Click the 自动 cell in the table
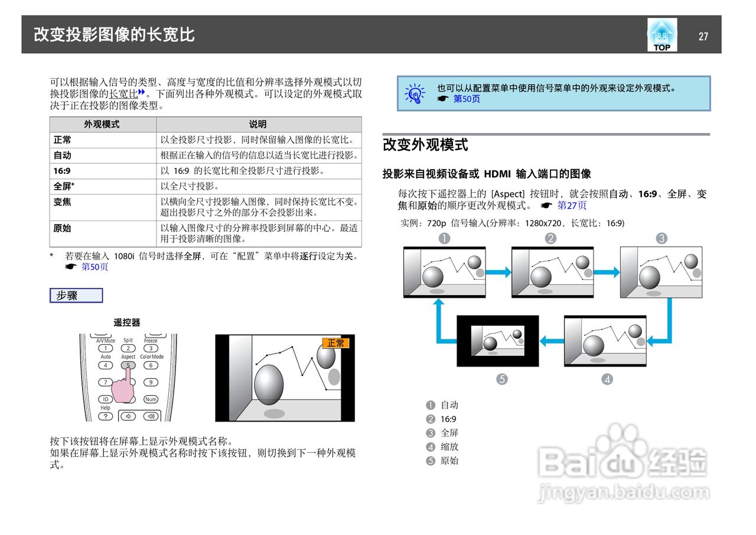Screen dimensions: 756x535 (102, 155)
